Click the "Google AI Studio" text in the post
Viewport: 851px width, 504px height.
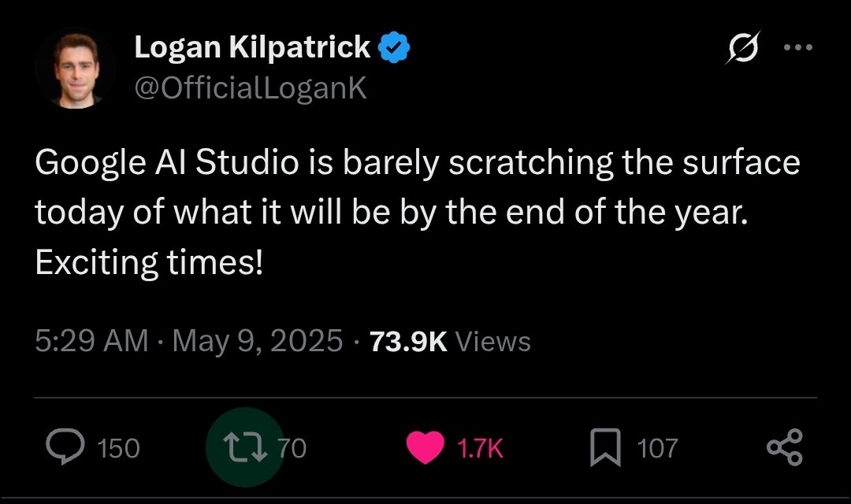[x=167, y=163]
